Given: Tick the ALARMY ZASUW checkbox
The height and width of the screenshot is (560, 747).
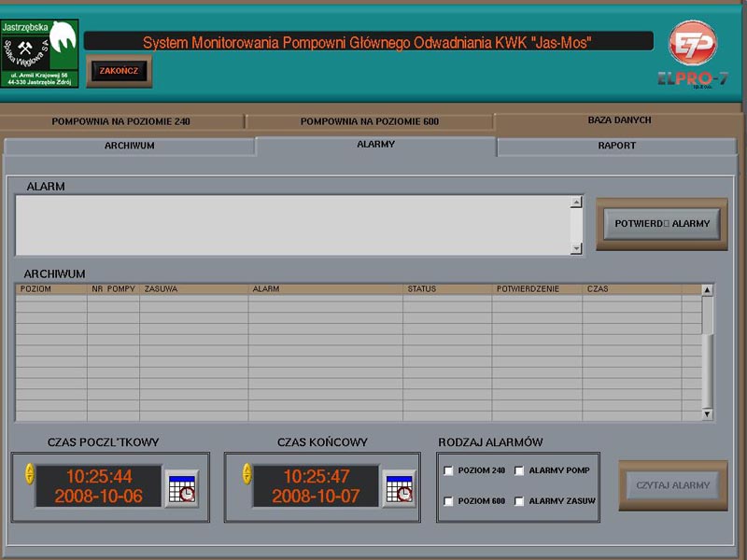Looking at the screenshot, I should (519, 501).
